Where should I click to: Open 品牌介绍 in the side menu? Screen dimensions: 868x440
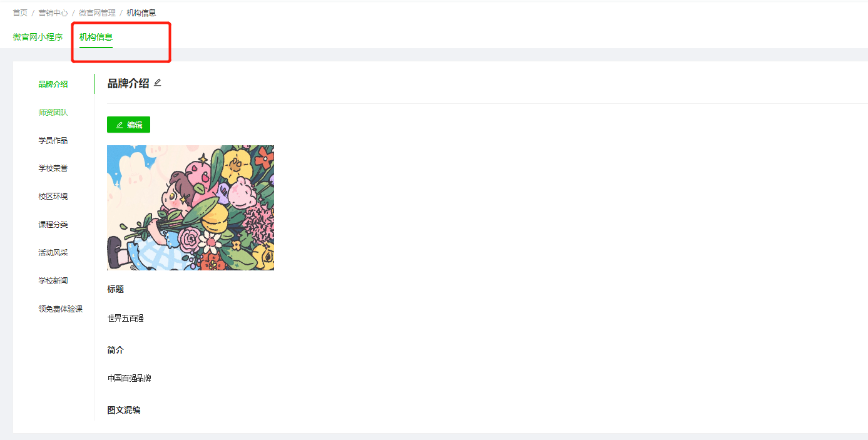pos(53,84)
